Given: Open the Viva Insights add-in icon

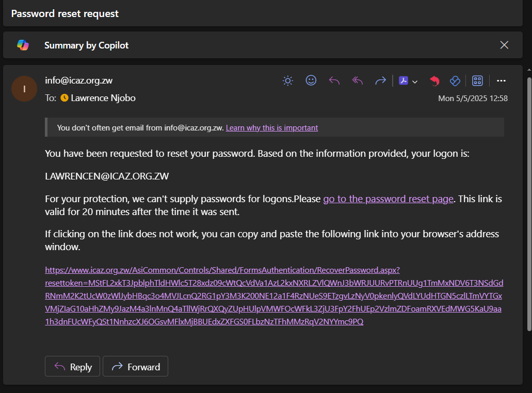Looking at the screenshot, I should pyautogui.click(x=455, y=80).
